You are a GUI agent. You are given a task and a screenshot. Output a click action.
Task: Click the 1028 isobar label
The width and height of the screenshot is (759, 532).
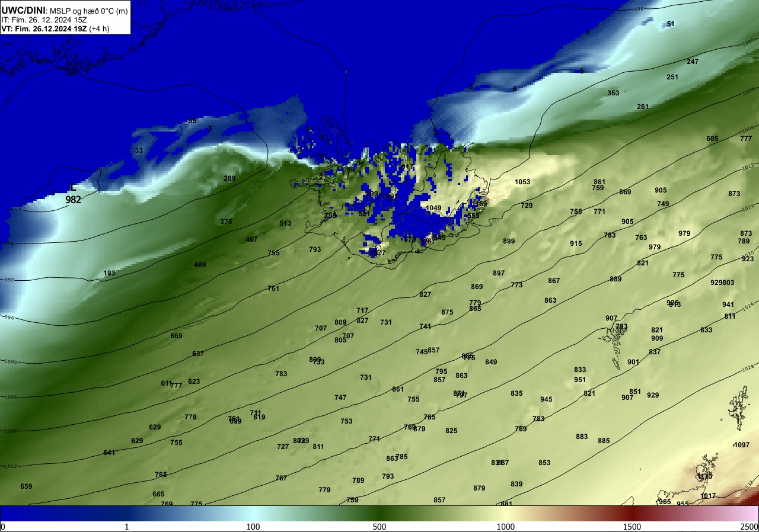pos(748,368)
